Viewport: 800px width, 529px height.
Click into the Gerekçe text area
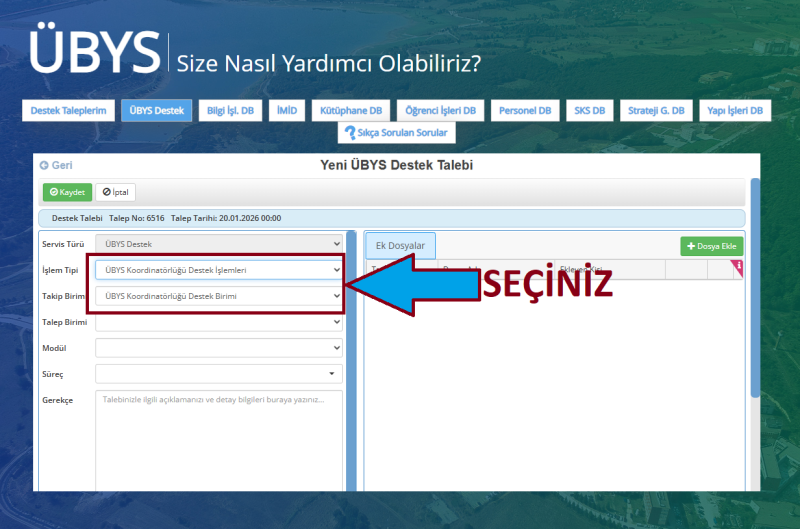coord(218,440)
